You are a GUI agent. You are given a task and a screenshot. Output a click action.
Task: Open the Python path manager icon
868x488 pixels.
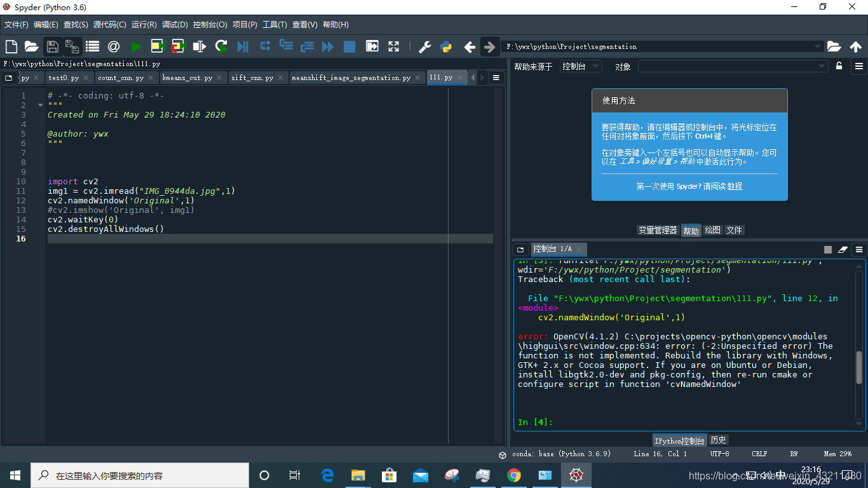click(x=446, y=46)
